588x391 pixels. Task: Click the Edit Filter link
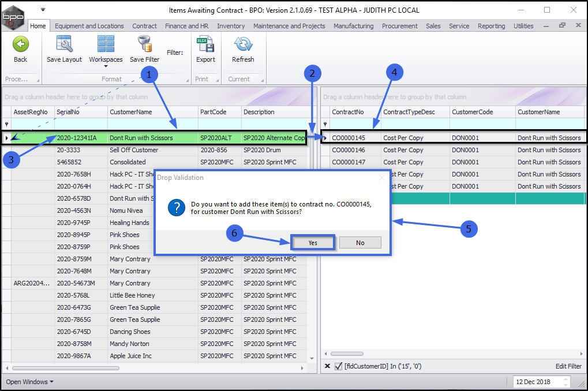click(568, 366)
